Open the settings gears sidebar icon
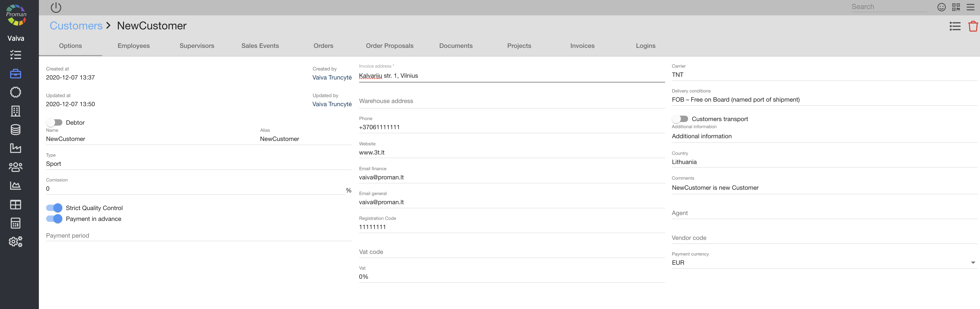Image resolution: width=980 pixels, height=309 pixels. click(x=16, y=242)
